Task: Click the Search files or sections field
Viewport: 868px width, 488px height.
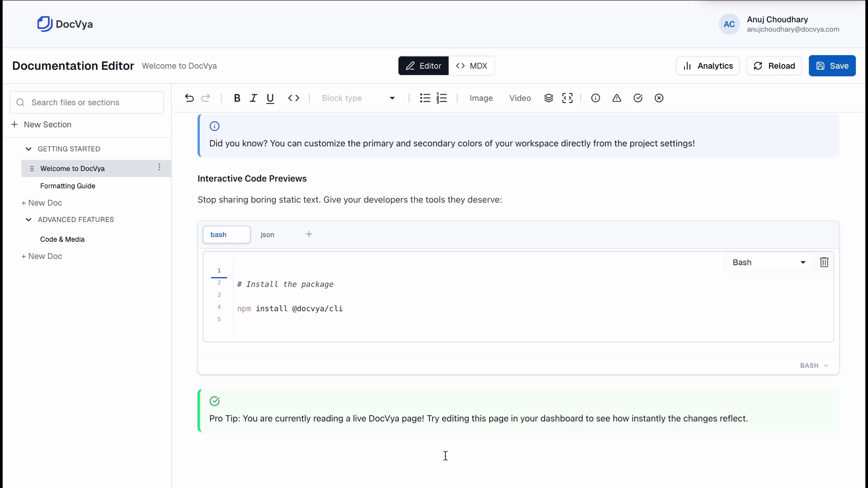Action: [87, 102]
